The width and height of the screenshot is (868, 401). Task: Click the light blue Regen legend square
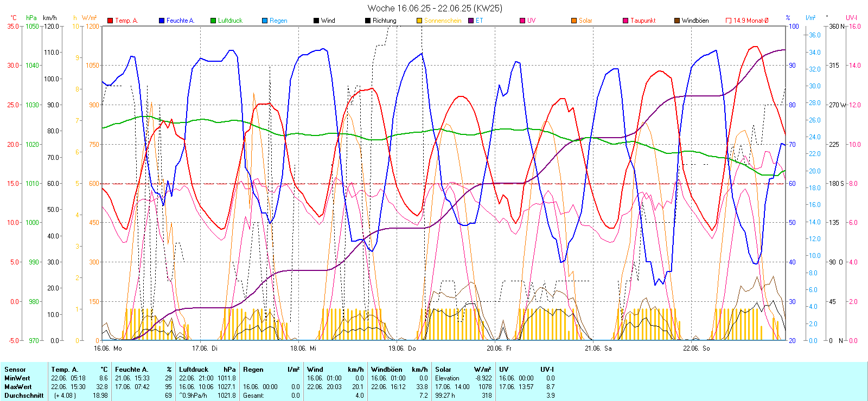[x=265, y=21]
